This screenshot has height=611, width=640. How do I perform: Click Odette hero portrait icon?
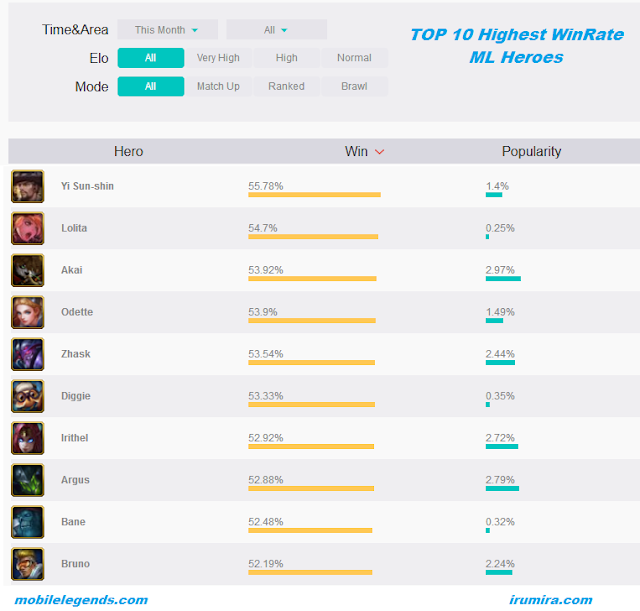[28, 312]
